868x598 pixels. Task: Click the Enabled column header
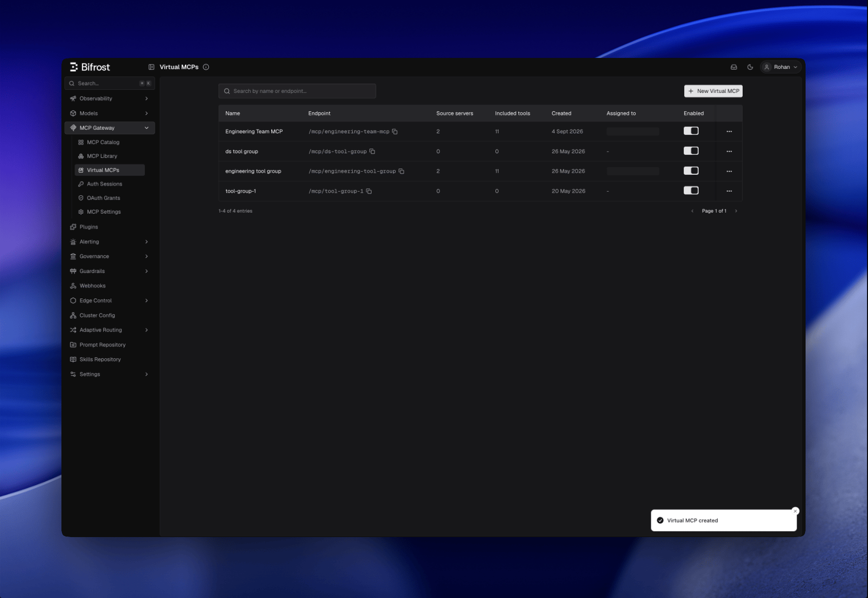click(694, 113)
